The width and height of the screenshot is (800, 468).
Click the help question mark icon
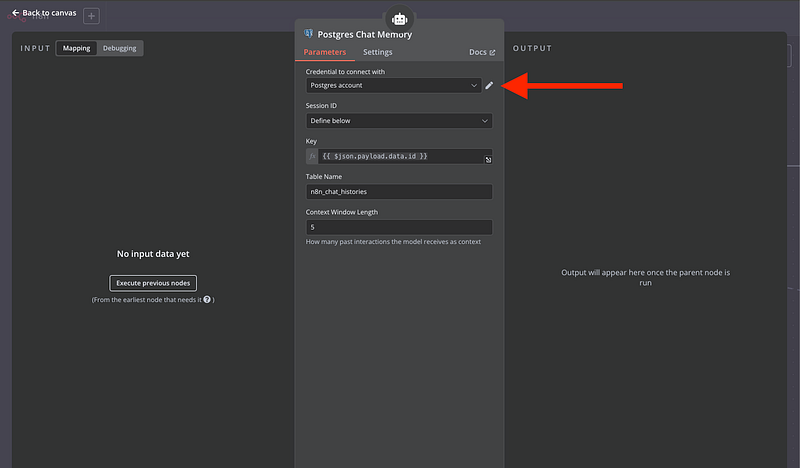207,299
